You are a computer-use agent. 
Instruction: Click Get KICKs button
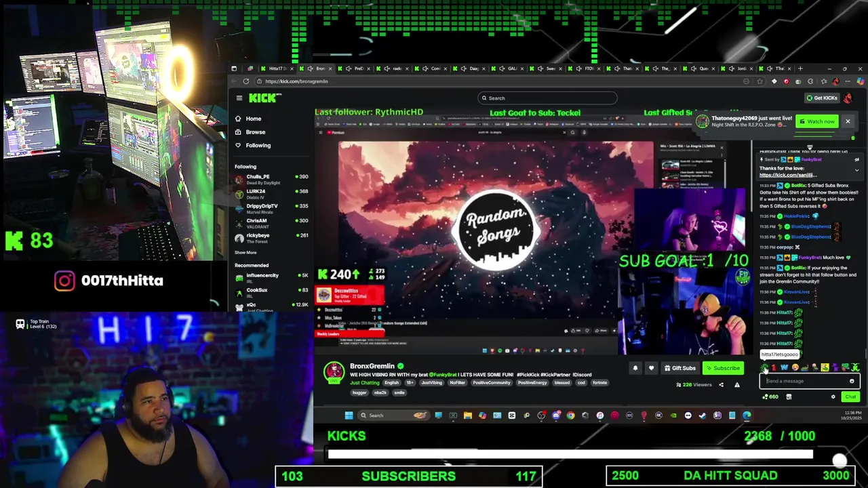tap(821, 98)
